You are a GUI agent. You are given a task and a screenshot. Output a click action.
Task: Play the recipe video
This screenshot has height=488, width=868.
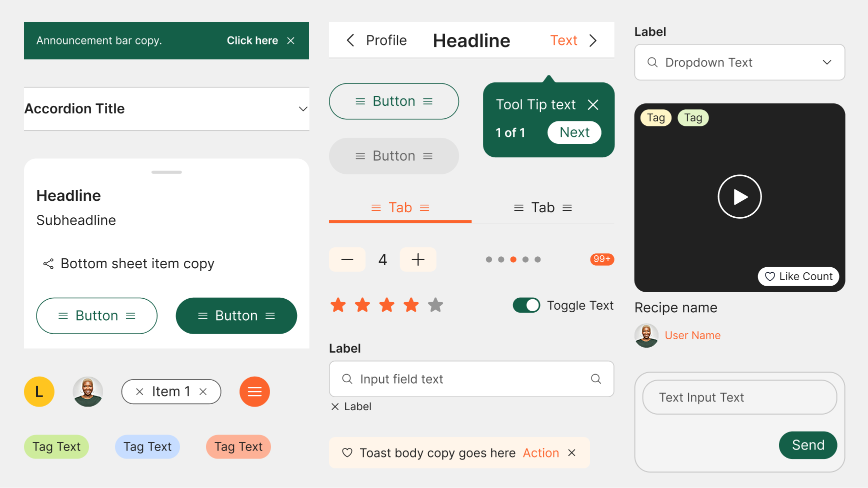pyautogui.click(x=739, y=197)
